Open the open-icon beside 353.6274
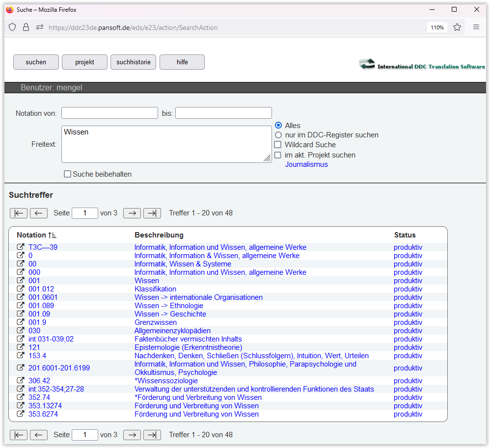 pos(21,414)
